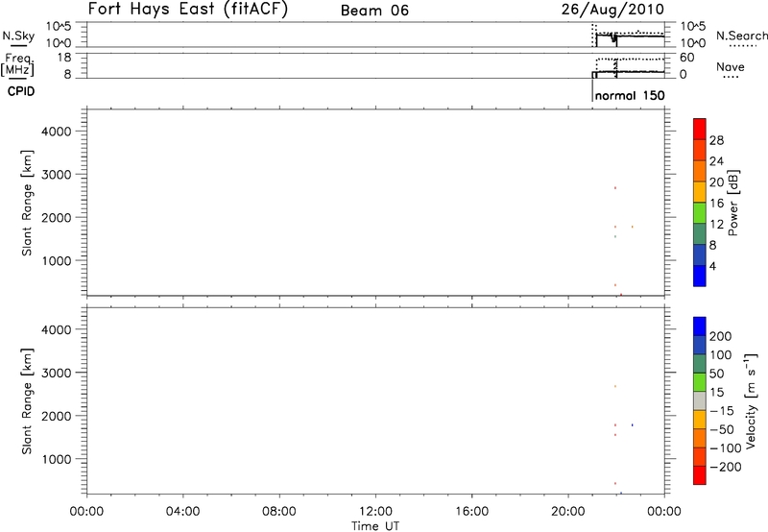The width and height of the screenshot is (768, 532).
Task: Click the "08:00" time tick label
Action: 279,512
